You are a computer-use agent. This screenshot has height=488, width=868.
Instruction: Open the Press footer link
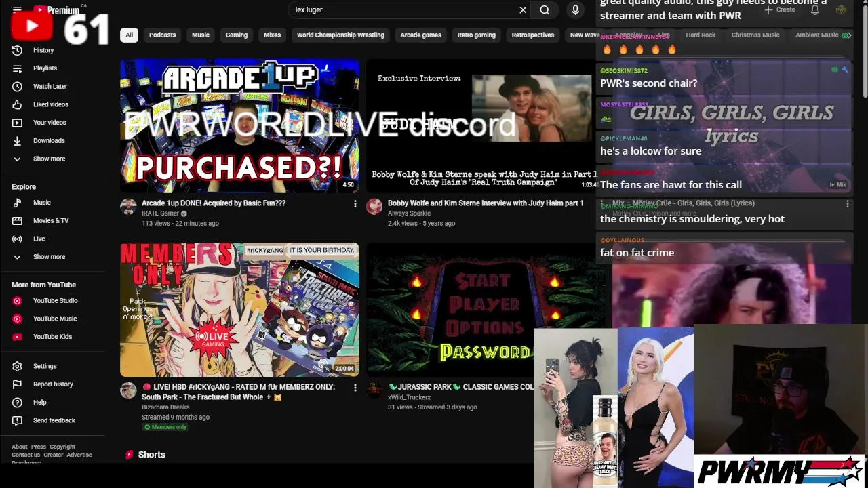point(39,447)
